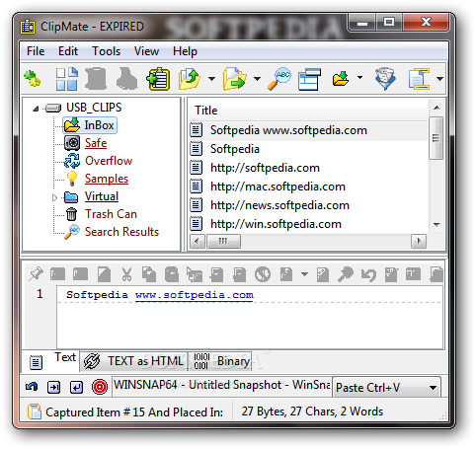476x449 pixels.
Task: Click the pushpin icon in editor toolbar
Action: (36, 273)
